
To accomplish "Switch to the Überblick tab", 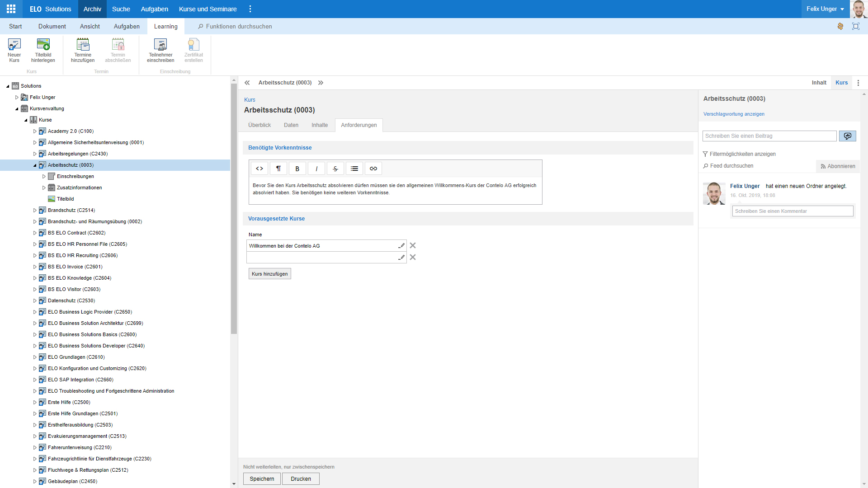I will point(259,125).
